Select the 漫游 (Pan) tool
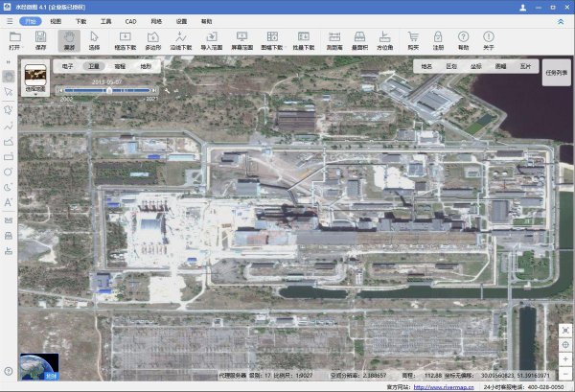This screenshot has width=575, height=392. pyautogui.click(x=68, y=39)
